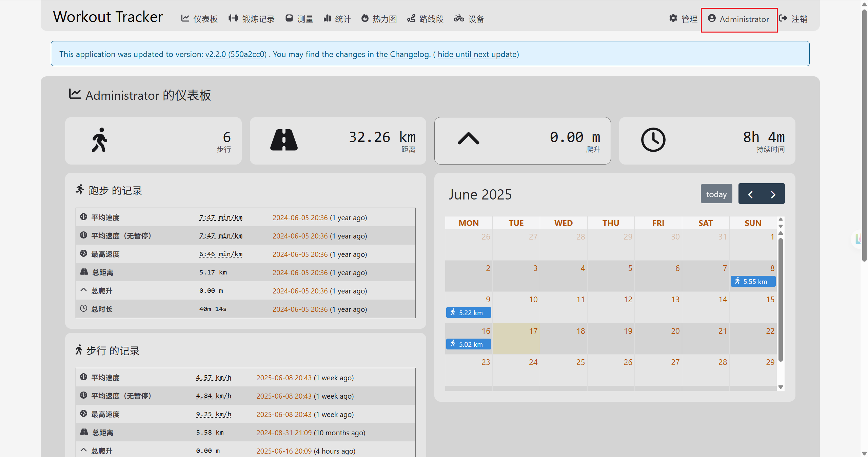Click the 注销 logout icon
The image size is (868, 457).
(783, 18)
